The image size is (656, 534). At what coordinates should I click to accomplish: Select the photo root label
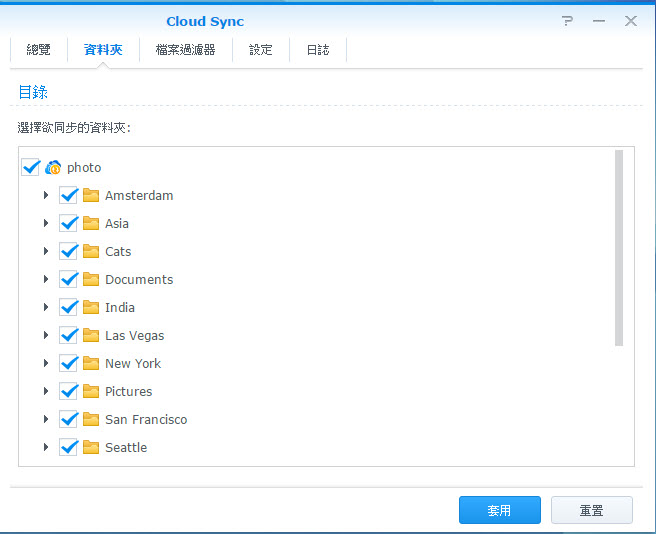click(84, 168)
